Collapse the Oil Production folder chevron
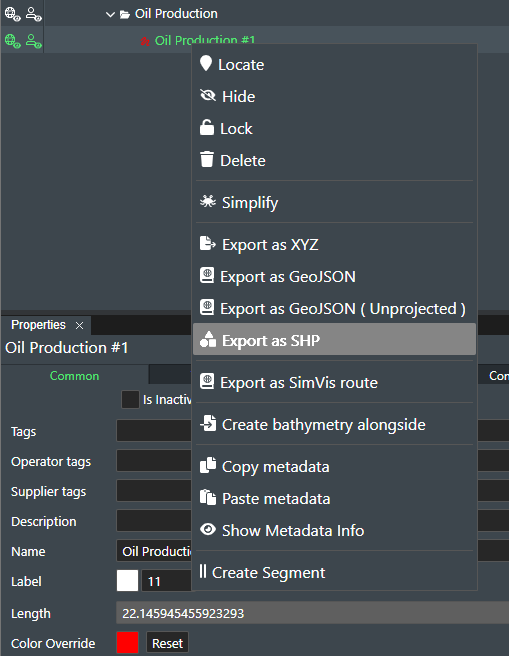Image resolution: width=509 pixels, height=656 pixels. 110,15
